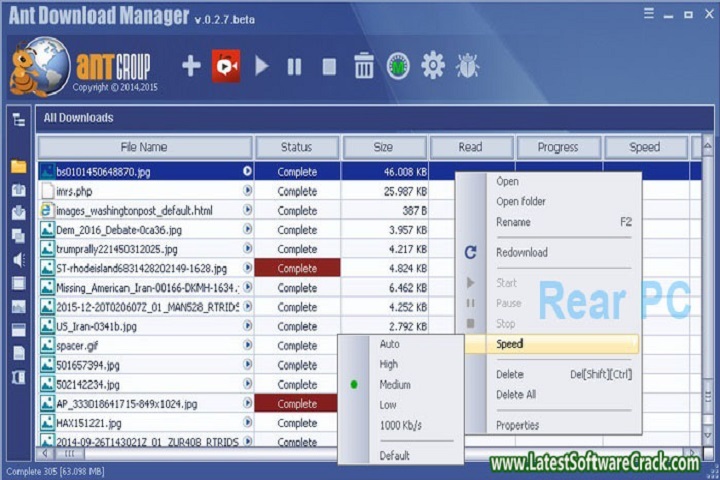Select file 502142234.jpg
This screenshot has height=480, width=720.
(88, 384)
